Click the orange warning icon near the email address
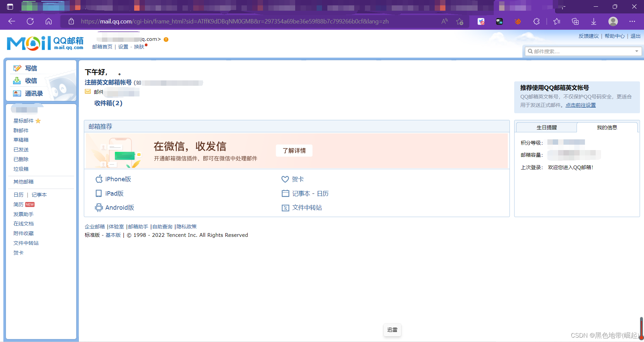 [166, 40]
